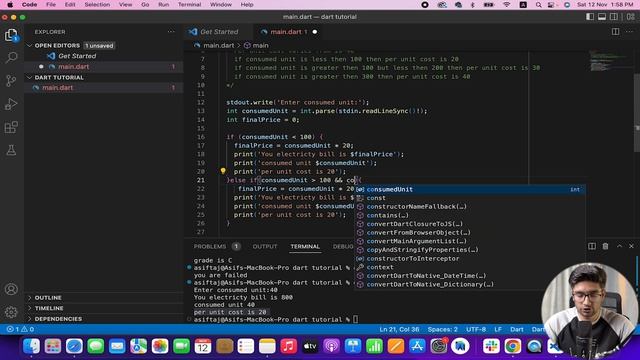Click main function breadcrumb
This screenshot has height=360, width=640.
(260, 45)
